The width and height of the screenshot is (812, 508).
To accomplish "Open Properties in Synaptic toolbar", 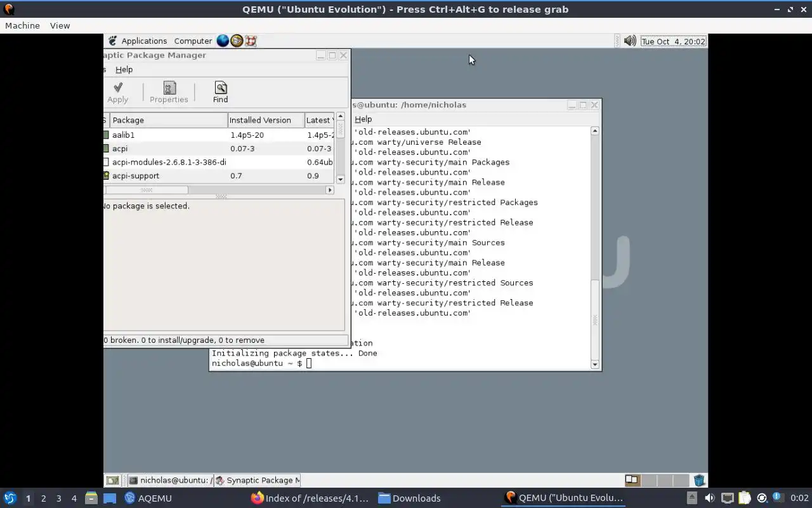I will (169, 92).
